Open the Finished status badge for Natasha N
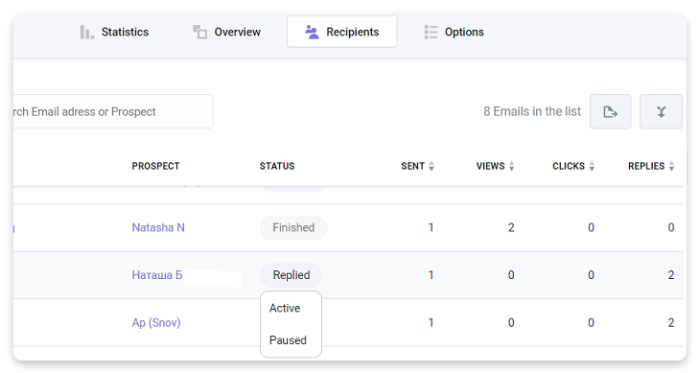 294,228
